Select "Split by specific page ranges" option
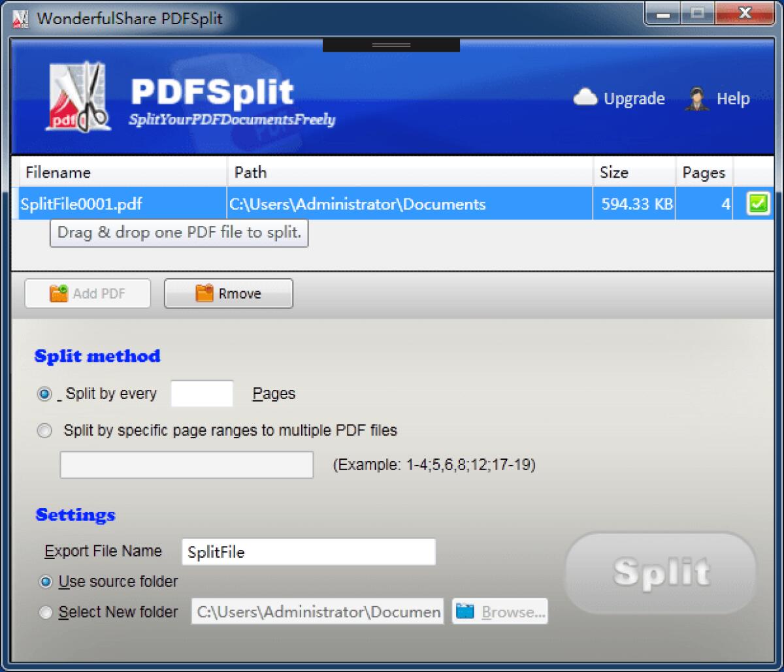784x672 pixels. click(x=44, y=430)
